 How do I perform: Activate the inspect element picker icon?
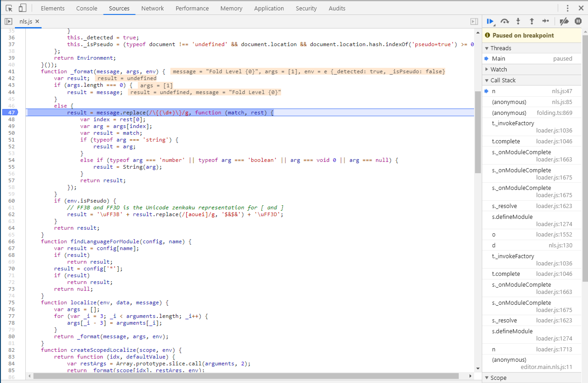(x=9, y=8)
